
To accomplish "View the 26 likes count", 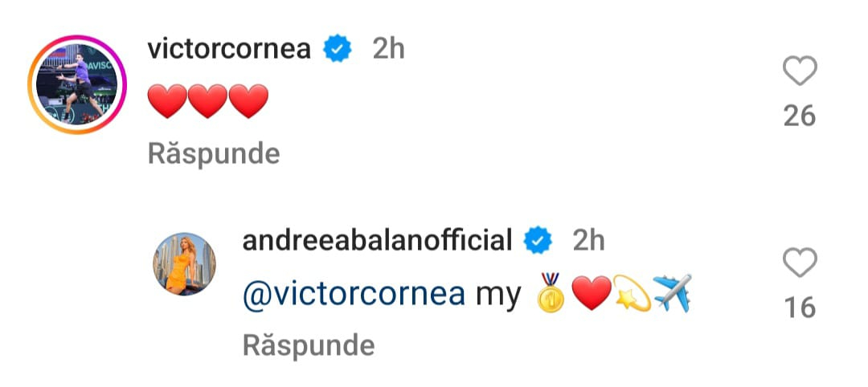I will coord(799,117).
